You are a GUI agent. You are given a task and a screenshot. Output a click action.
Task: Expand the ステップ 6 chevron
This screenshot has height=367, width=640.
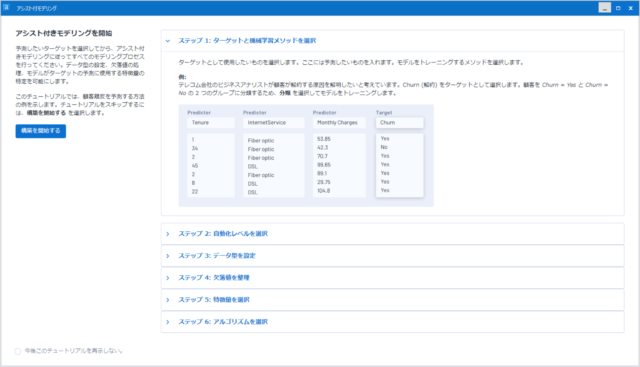pyautogui.click(x=168, y=322)
